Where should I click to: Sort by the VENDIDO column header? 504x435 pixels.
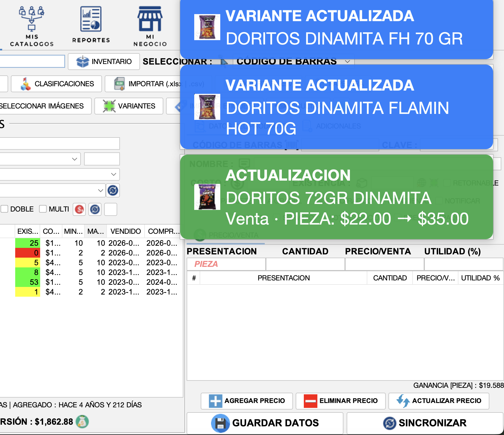click(x=126, y=231)
